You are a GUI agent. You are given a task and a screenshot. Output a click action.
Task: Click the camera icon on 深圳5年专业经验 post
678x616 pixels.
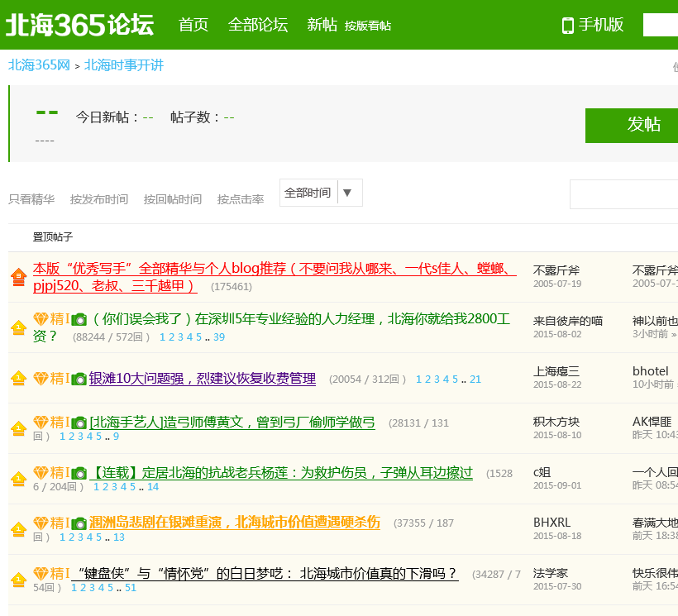[x=79, y=319]
